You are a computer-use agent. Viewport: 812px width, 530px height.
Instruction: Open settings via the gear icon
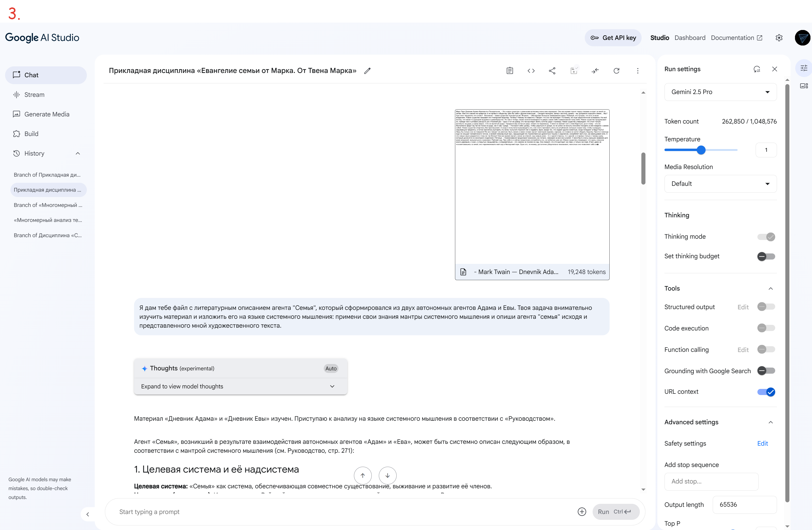tap(779, 38)
